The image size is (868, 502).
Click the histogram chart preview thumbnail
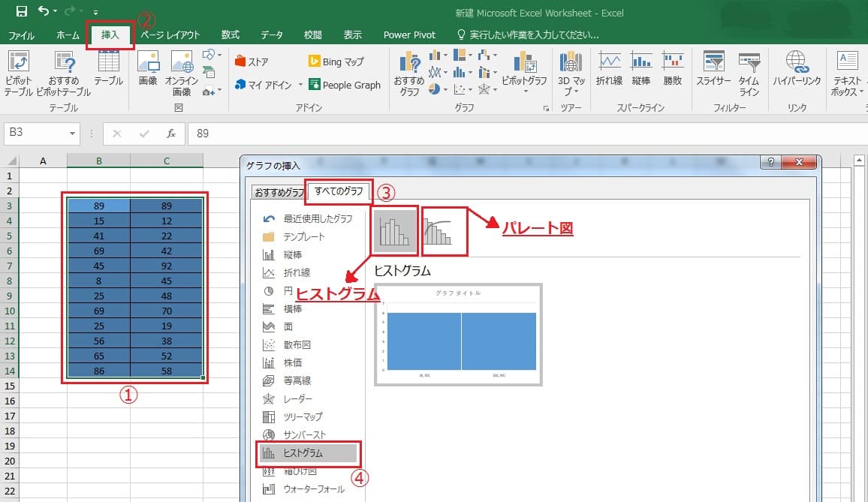pos(458,335)
